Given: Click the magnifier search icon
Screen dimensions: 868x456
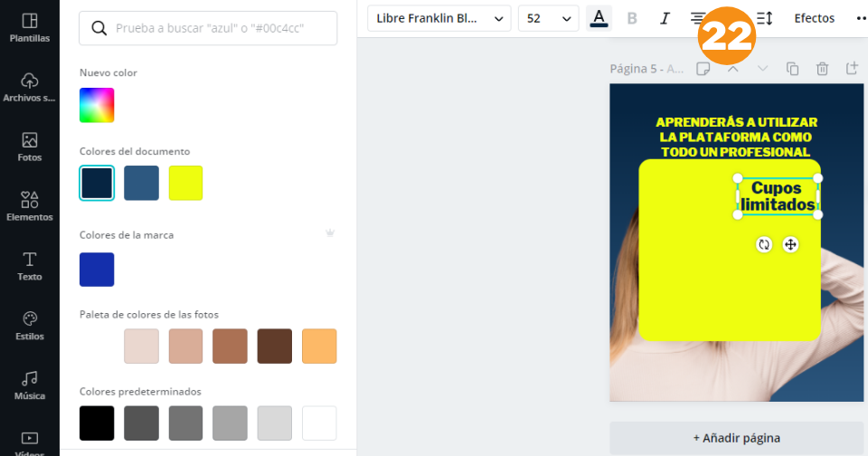Looking at the screenshot, I should [99, 28].
